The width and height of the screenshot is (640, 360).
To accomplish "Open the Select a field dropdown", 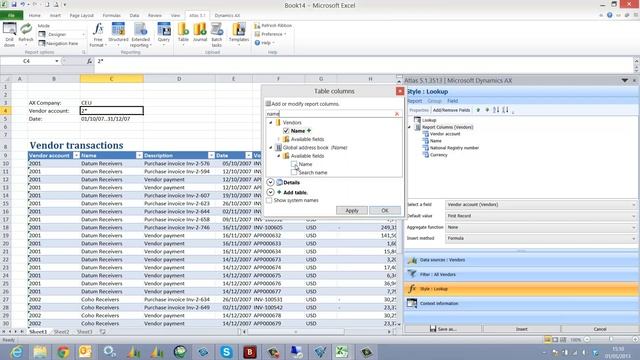I will (x=541, y=204).
